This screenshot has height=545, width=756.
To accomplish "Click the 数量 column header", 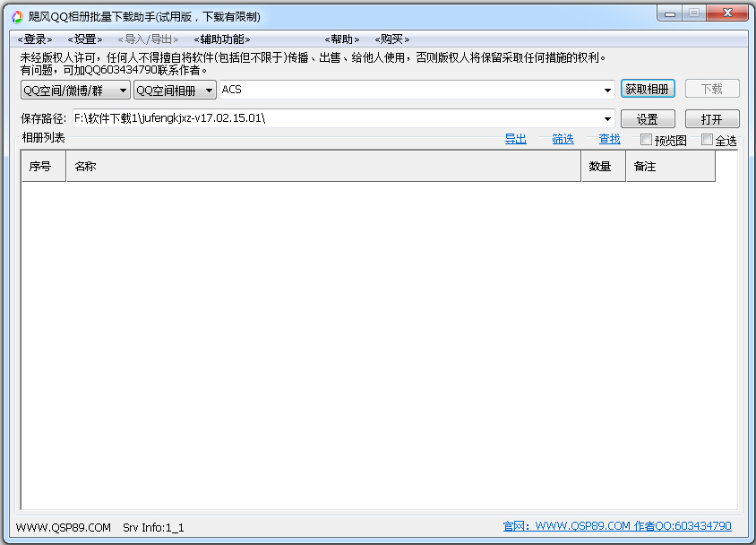I will tap(604, 167).
